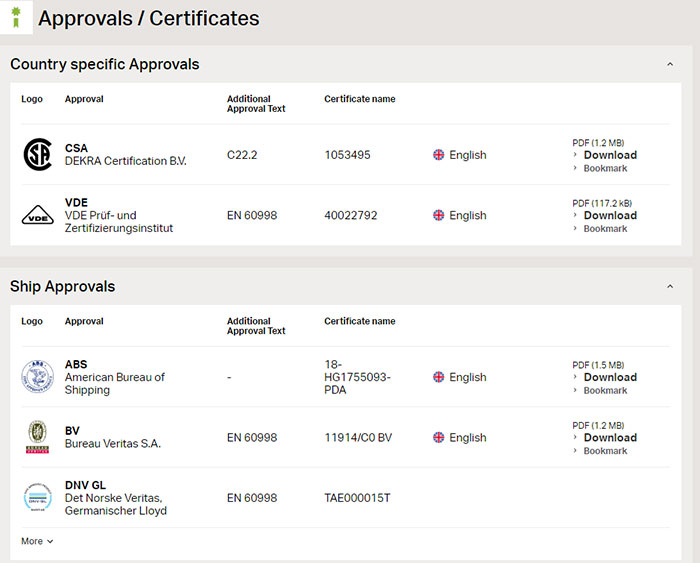
Task: Click Bureau Veritas S.A. text
Action: [112, 443]
